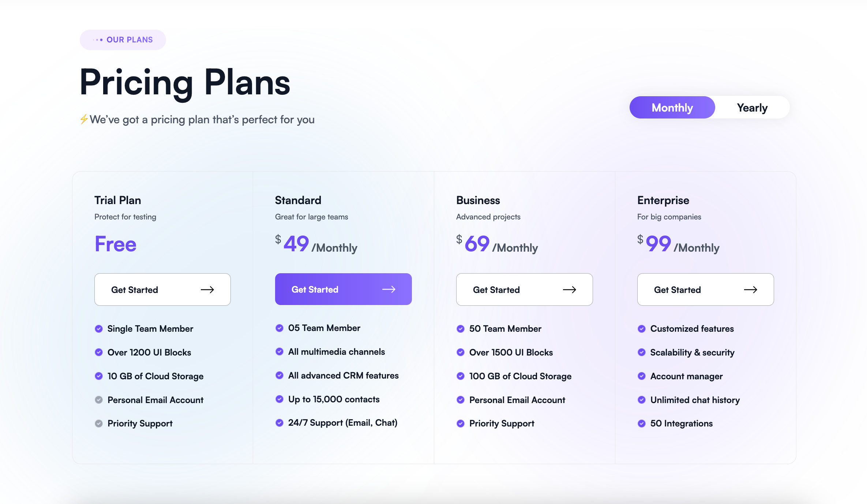Click arrow icon in Standard plan button

click(389, 289)
